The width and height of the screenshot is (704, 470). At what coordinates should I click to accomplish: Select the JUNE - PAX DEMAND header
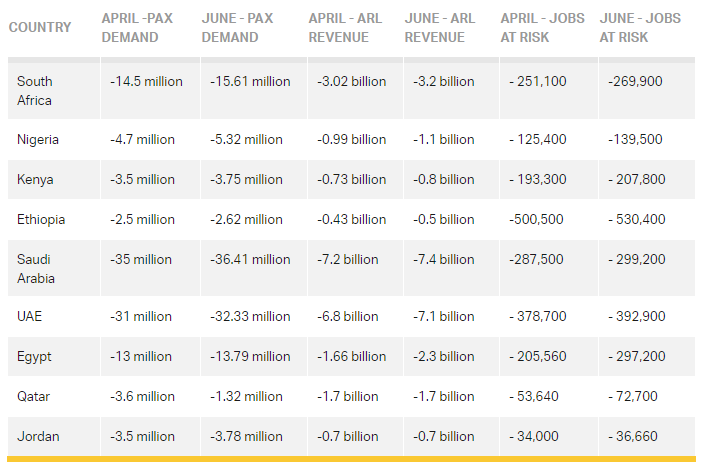237,28
